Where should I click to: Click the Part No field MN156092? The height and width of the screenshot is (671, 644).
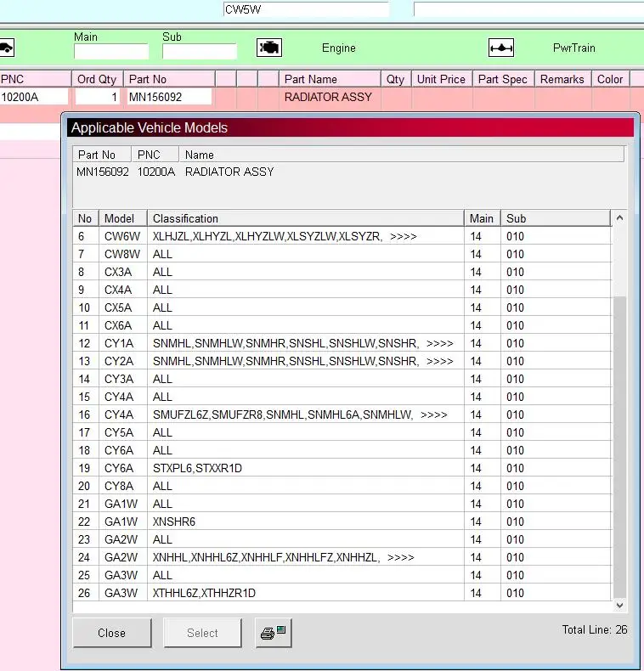pos(169,97)
